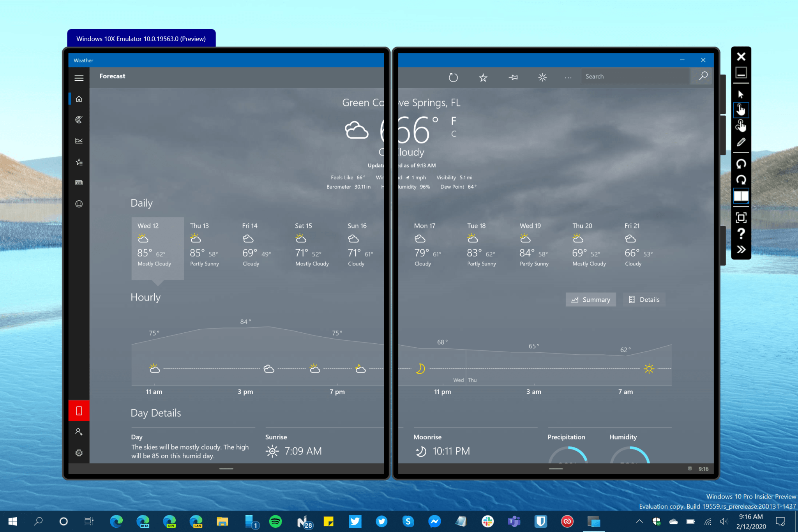
Task: Switch to the Summary tab
Action: [x=591, y=299]
